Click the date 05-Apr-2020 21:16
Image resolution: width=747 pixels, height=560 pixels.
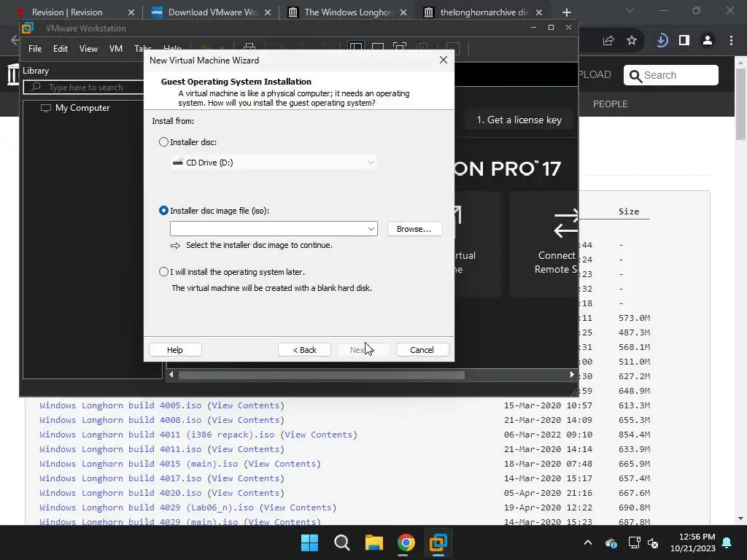548,493
